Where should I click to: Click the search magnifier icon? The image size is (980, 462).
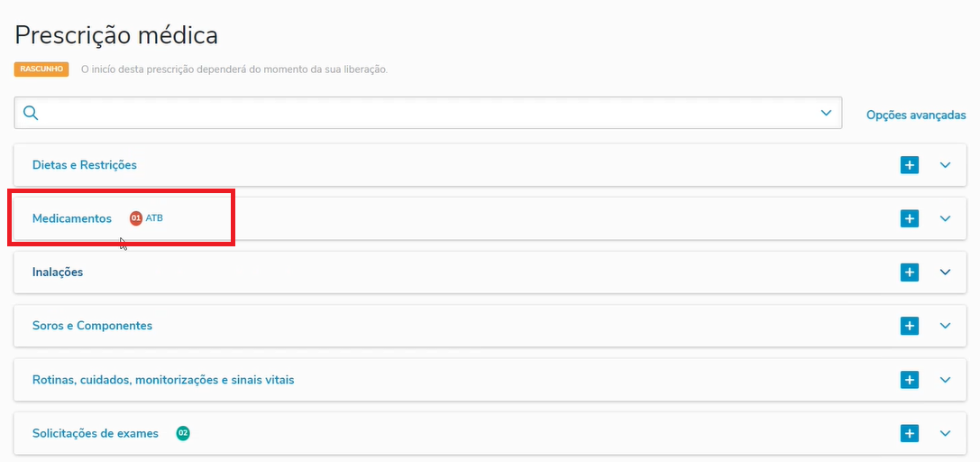pyautogui.click(x=31, y=113)
